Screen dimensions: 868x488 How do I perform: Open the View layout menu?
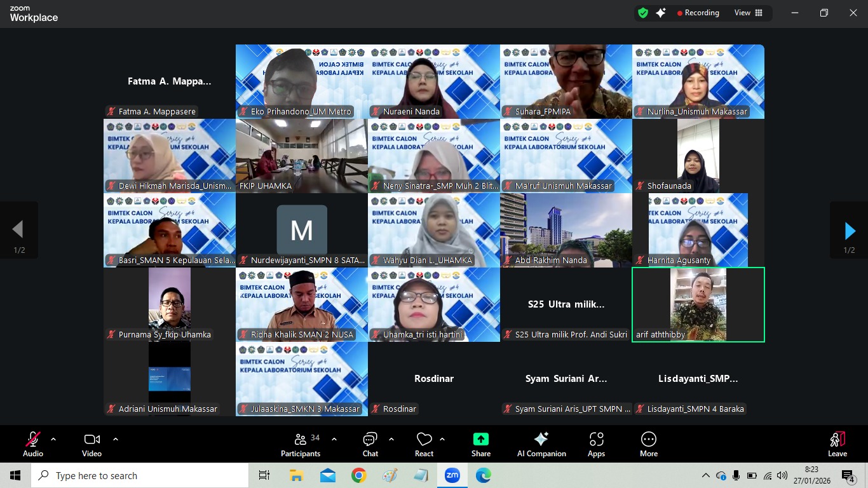(748, 13)
